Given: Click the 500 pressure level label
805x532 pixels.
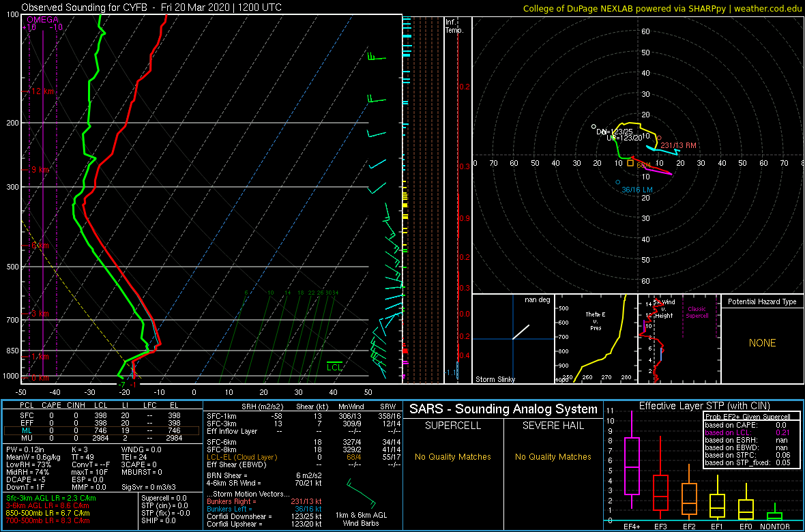Looking at the screenshot, I should click(12, 267).
